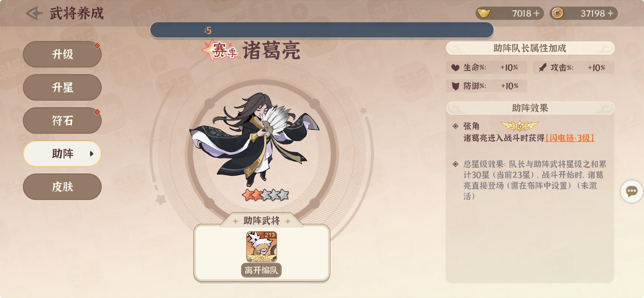This screenshot has width=644, height=298.
Task: Click the dark blue progress bar
Action: (322, 30)
